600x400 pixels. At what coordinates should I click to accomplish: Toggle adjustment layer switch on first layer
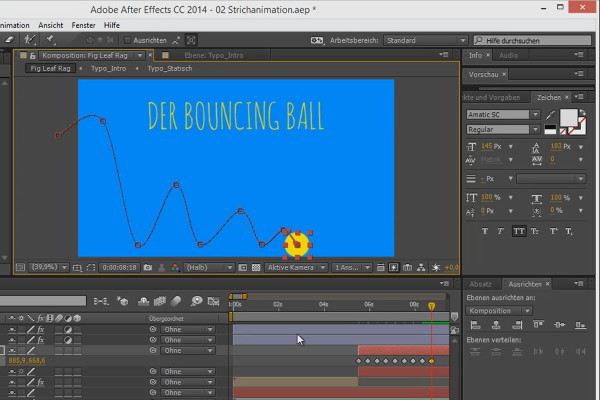click(x=68, y=329)
